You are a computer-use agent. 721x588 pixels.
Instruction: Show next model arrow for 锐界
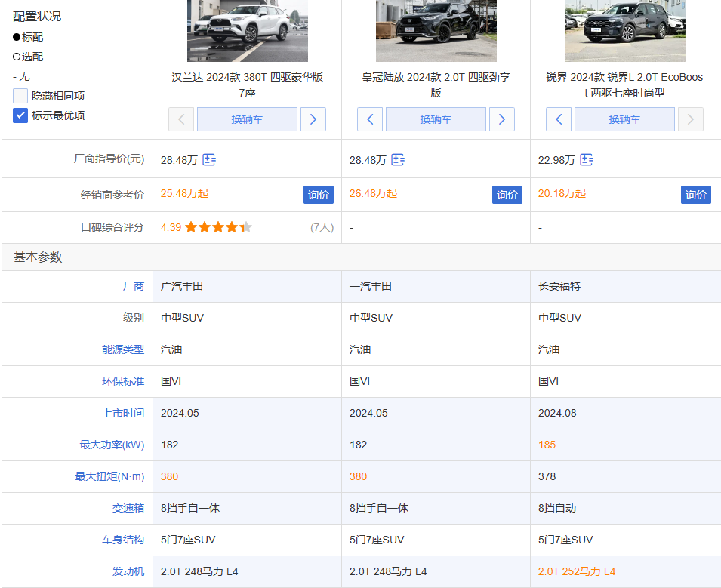point(691,119)
